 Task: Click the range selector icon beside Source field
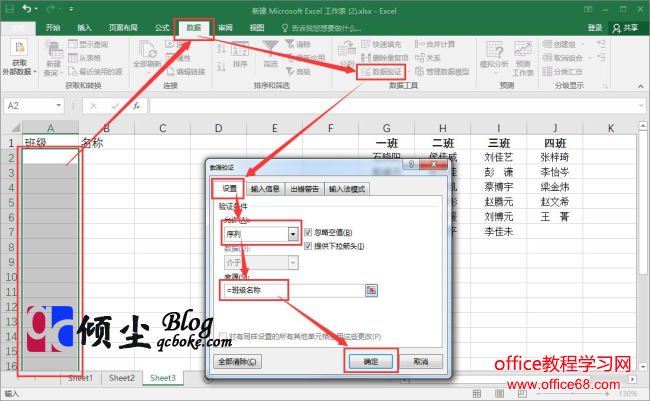point(371,290)
